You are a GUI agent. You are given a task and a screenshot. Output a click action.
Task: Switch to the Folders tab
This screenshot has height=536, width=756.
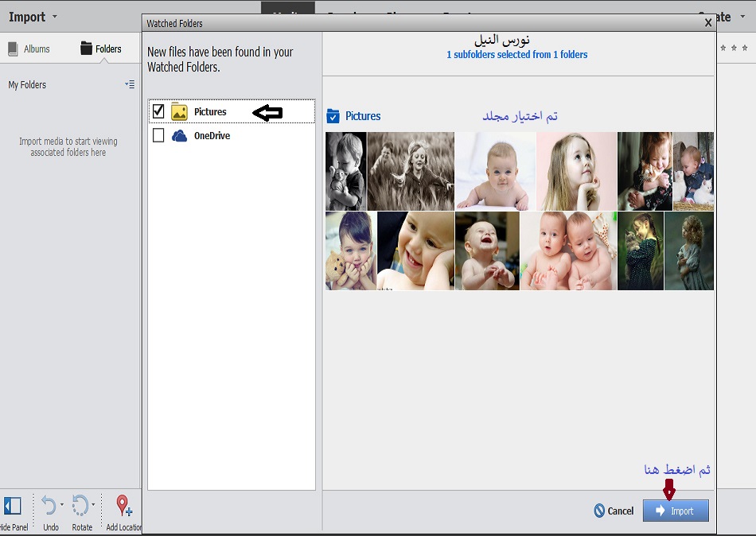(x=101, y=49)
